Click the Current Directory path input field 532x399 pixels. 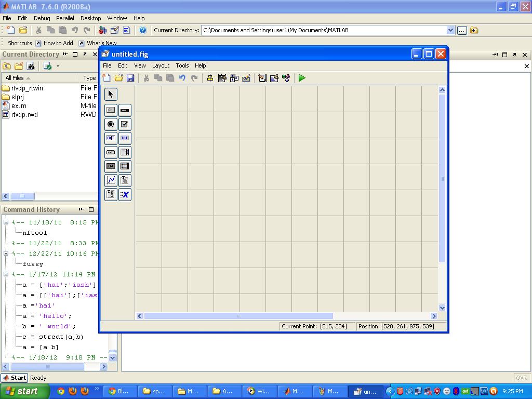(x=324, y=30)
